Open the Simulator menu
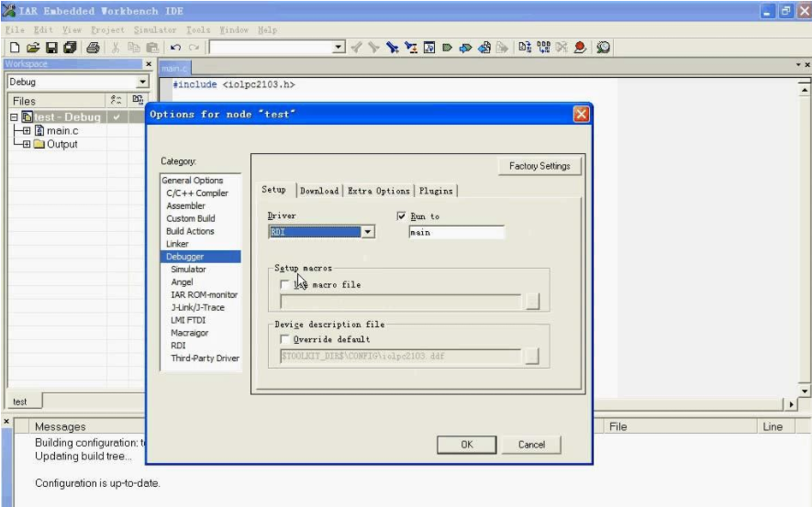Image resolution: width=812 pixels, height=507 pixels. (155, 30)
